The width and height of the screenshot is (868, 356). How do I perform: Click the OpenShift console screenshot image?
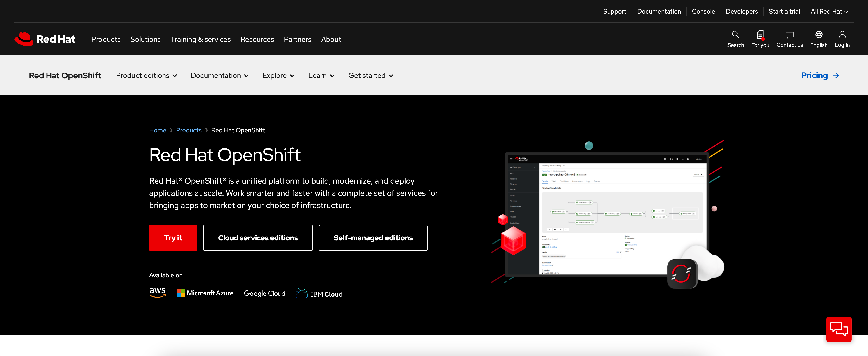pyautogui.click(x=607, y=215)
